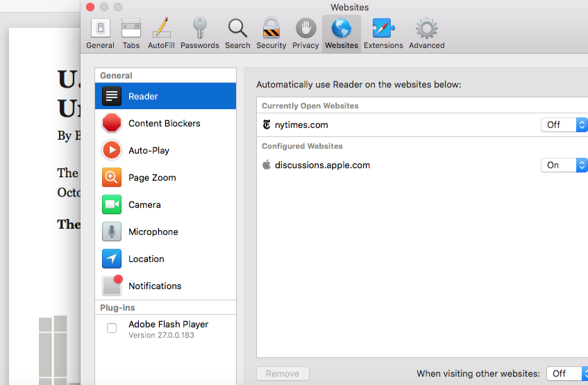588x385 pixels.
Task: Click the Microphone sidebar icon
Action: pos(111,231)
